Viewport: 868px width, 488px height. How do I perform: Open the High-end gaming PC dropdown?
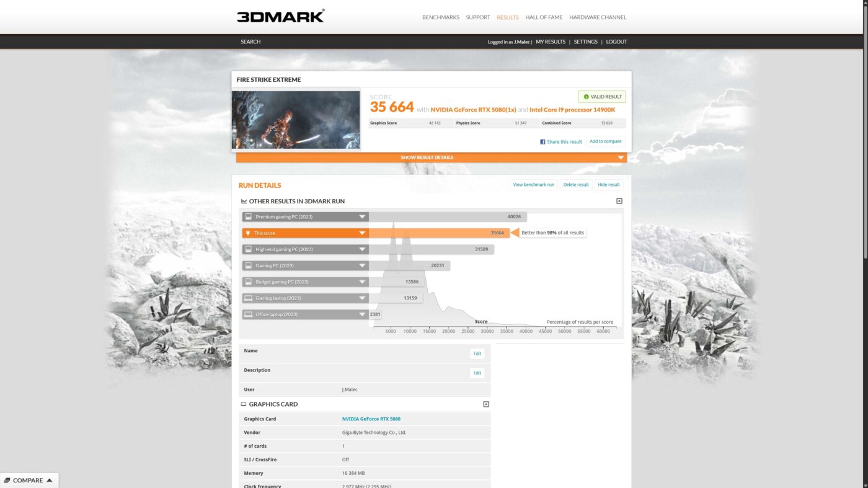tap(362, 249)
